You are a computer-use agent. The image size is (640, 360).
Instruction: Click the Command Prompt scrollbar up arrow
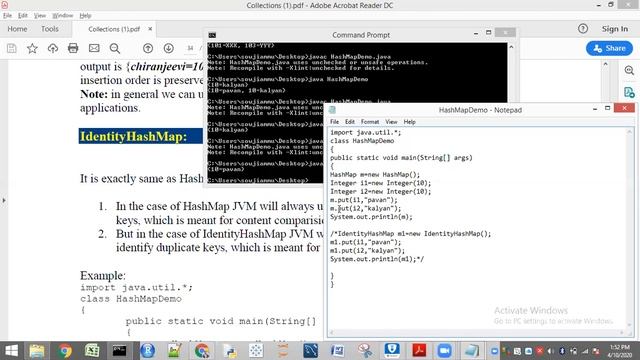[x=511, y=47]
